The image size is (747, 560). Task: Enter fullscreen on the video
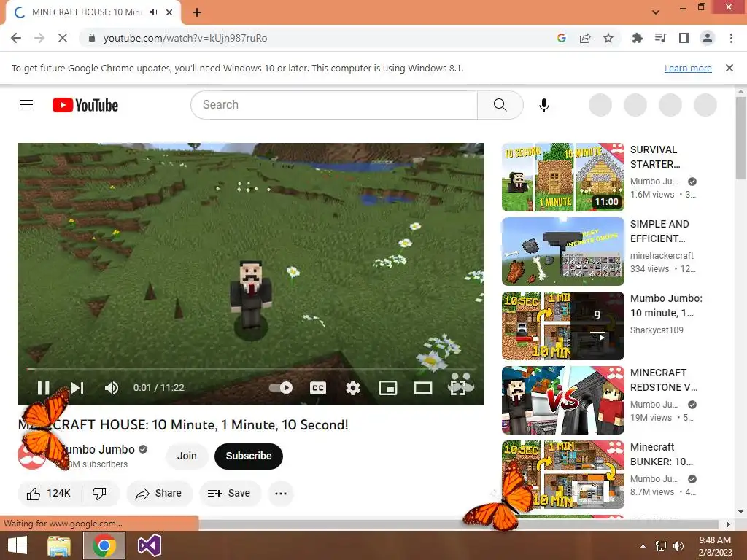pyautogui.click(x=458, y=388)
